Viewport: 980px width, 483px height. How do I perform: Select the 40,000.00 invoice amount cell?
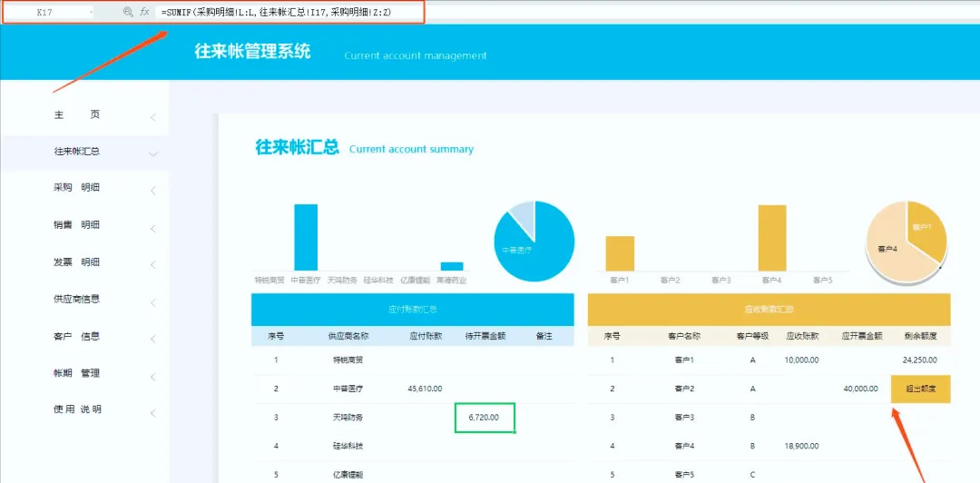[861, 389]
